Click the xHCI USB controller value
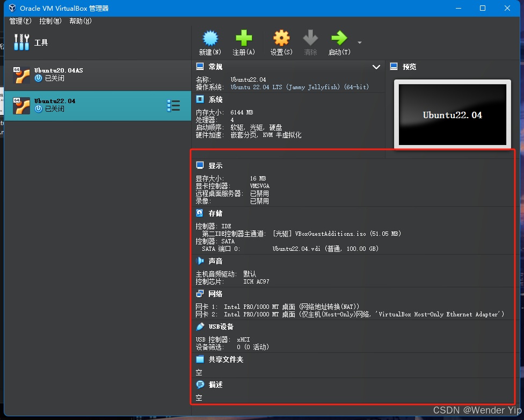 coord(243,339)
